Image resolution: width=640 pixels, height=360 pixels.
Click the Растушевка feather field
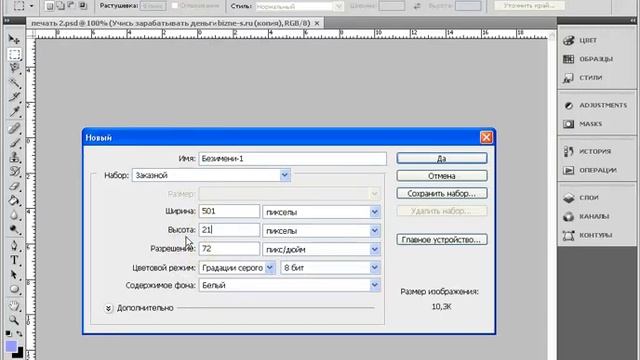[x=153, y=6]
